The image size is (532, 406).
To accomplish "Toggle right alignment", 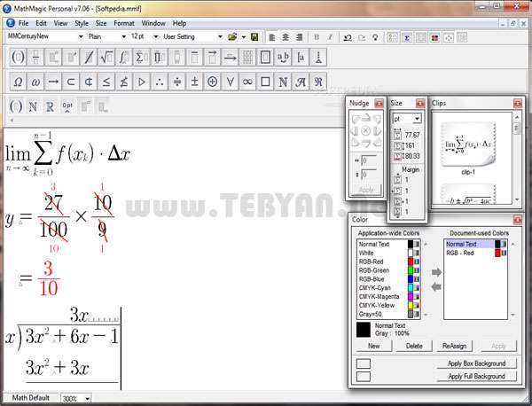I will click(299, 37).
